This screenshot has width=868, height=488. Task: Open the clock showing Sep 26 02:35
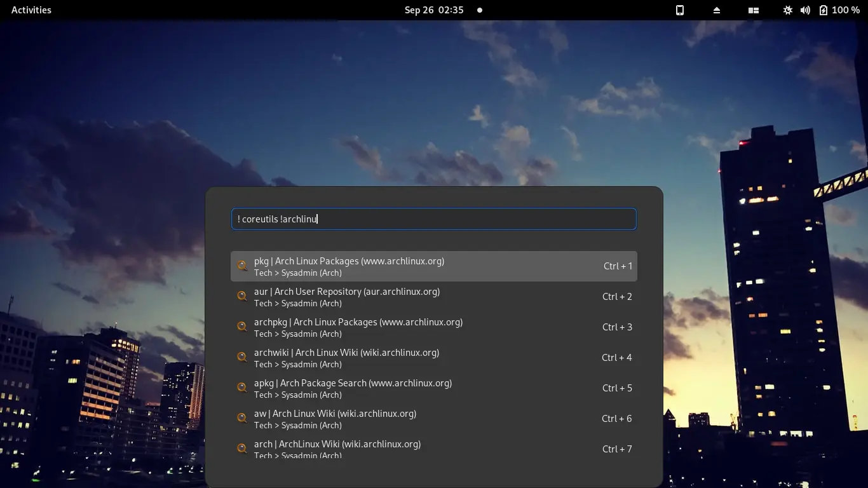pos(434,10)
